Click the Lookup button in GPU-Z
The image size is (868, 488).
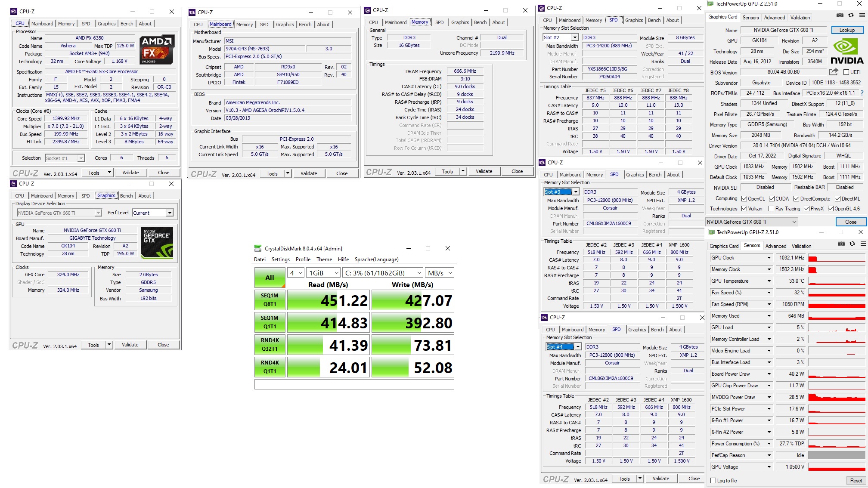[846, 30]
